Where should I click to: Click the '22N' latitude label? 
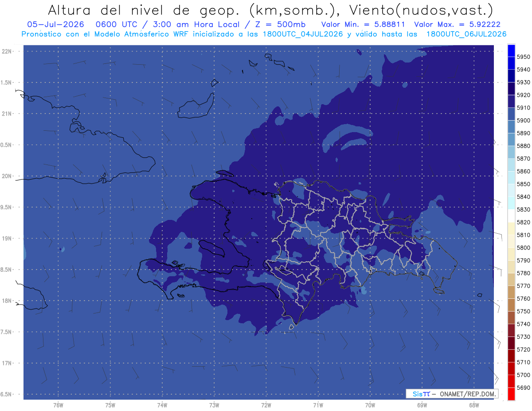(x=8, y=51)
